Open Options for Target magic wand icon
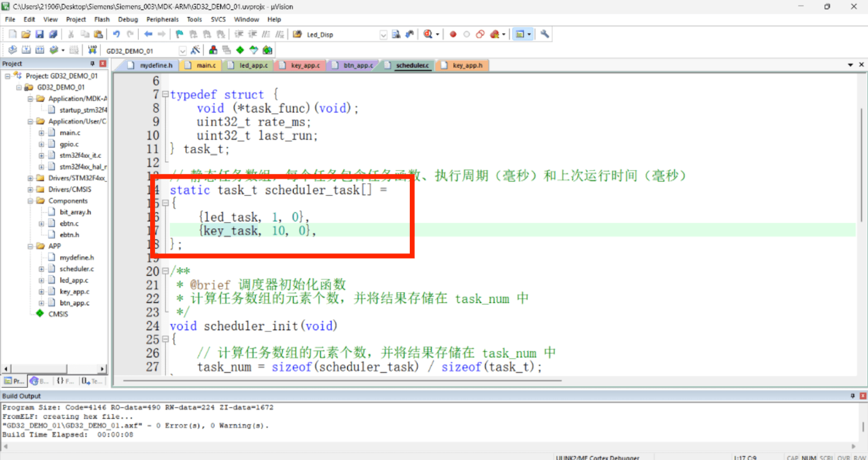The image size is (868, 460). pos(195,50)
